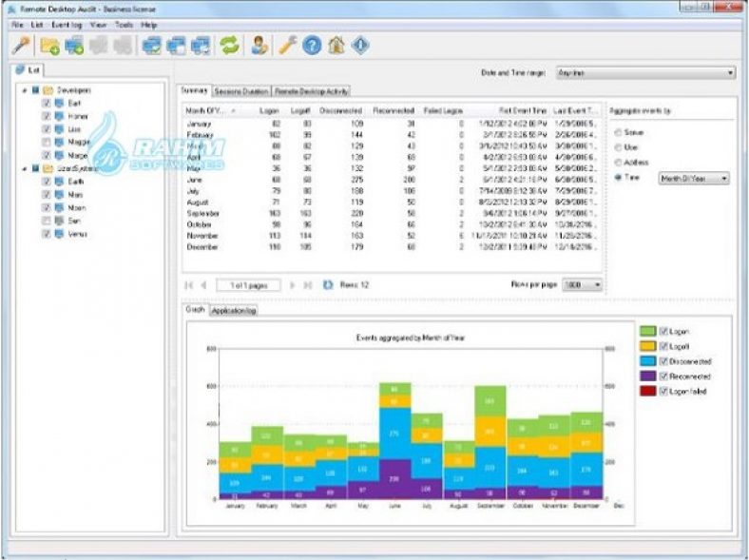Switch to the Sessions Duration tab
Screen dimensions: 749x560
click(241, 92)
